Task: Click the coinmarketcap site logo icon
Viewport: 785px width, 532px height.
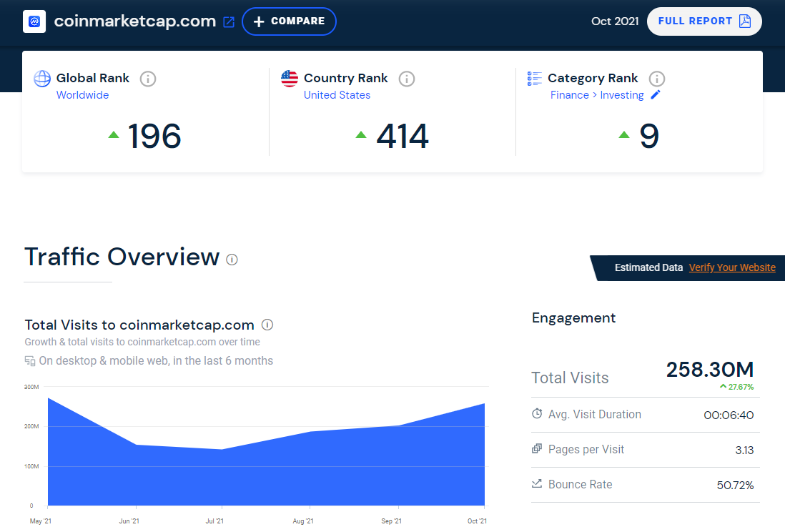Action: pos(34,21)
